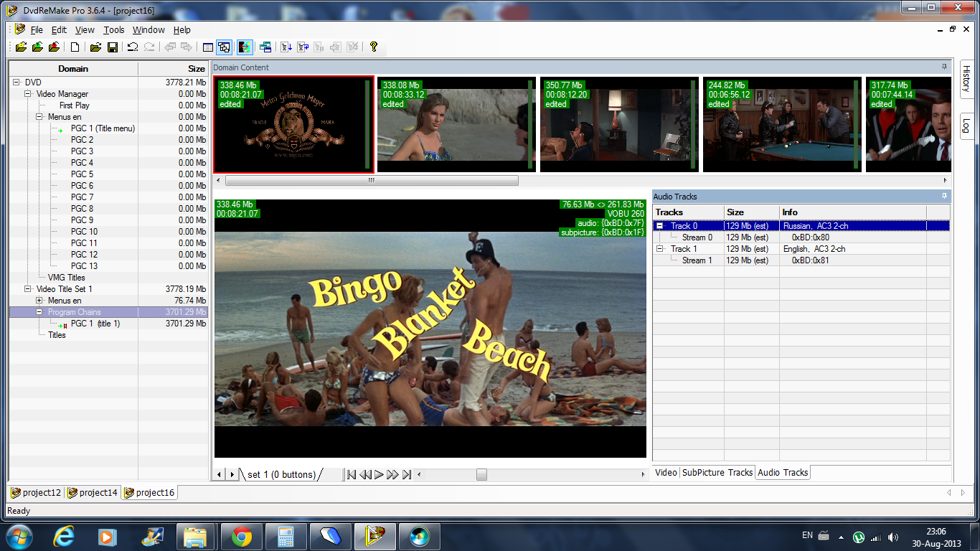The width and height of the screenshot is (980, 551).
Task: Fast forward the preview
Action: coord(392,474)
